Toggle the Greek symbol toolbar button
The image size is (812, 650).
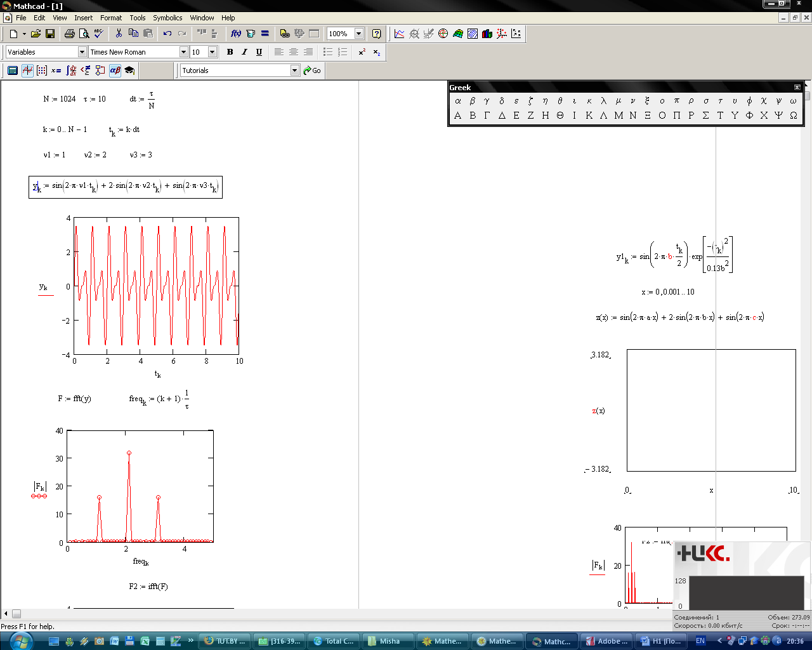(115, 70)
